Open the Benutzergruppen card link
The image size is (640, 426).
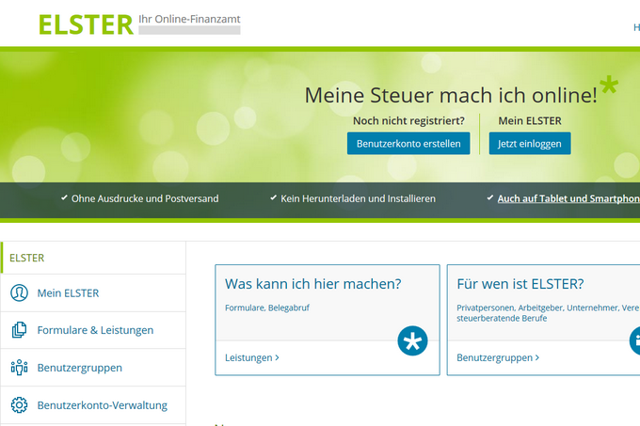click(498, 357)
